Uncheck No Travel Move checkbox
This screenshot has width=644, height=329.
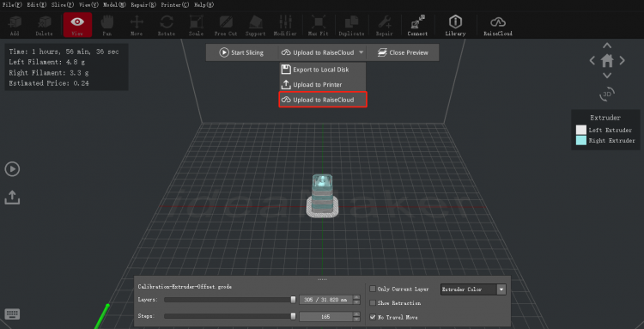tap(373, 317)
